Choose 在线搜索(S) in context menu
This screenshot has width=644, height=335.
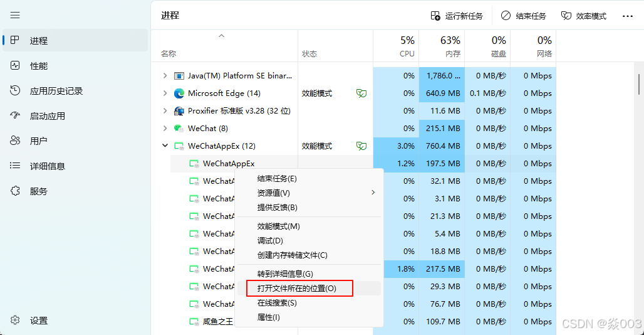(309, 303)
